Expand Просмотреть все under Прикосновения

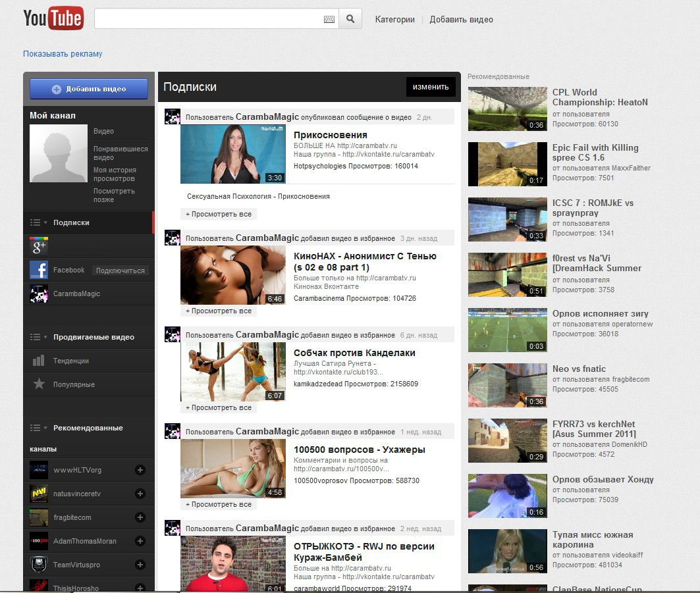219,214
